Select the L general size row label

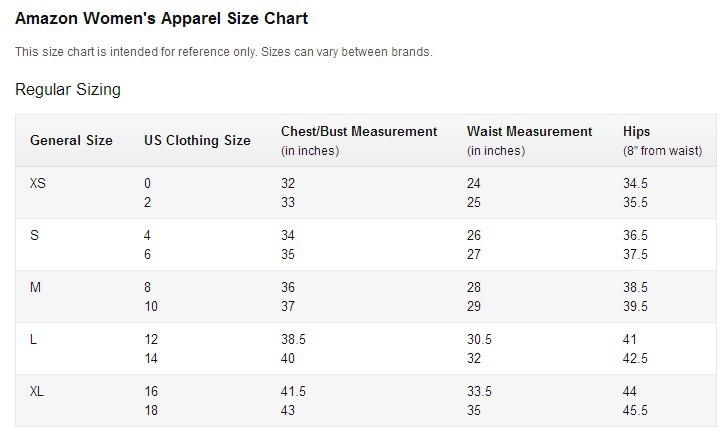(33, 340)
